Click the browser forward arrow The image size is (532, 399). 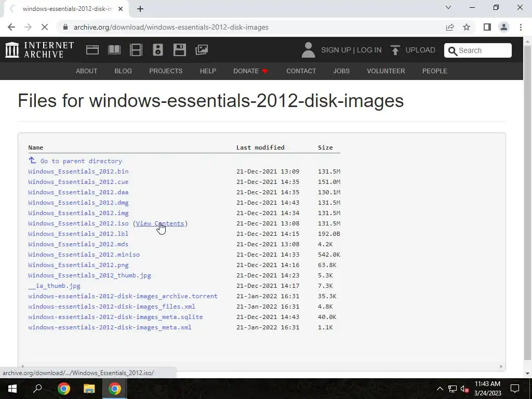28,27
